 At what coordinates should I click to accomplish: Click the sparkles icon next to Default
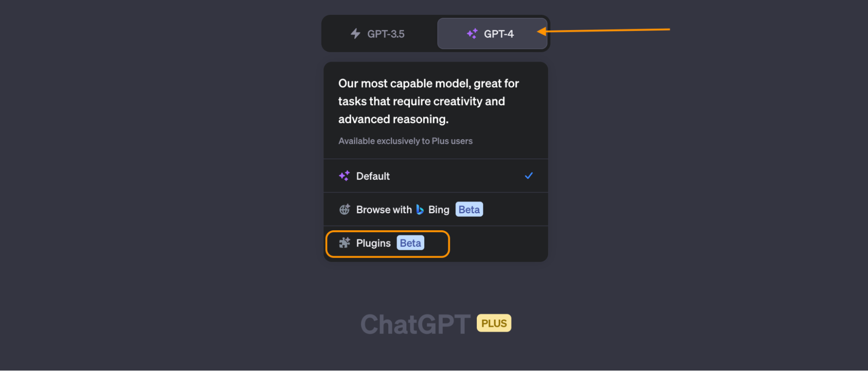coord(344,176)
